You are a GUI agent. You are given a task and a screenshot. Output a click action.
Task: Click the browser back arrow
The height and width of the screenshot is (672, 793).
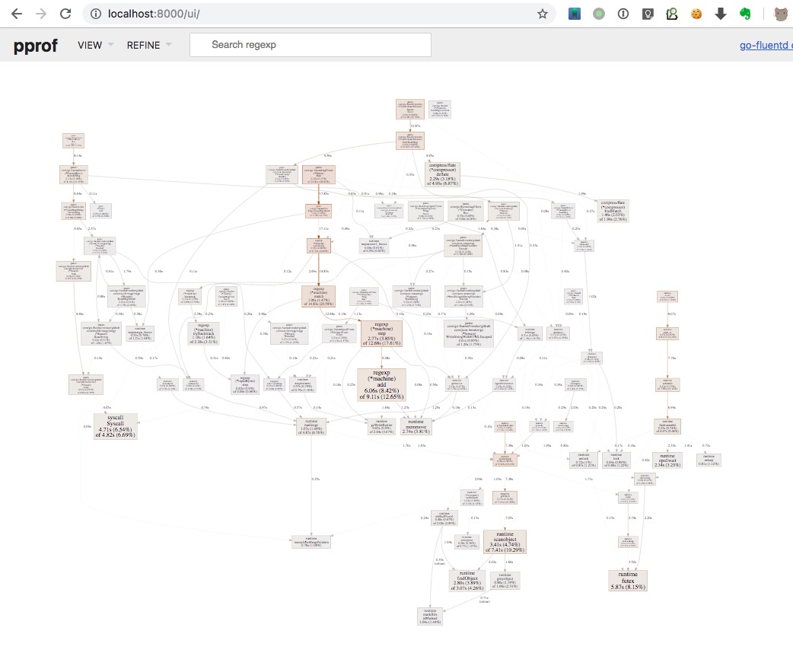[x=17, y=14]
